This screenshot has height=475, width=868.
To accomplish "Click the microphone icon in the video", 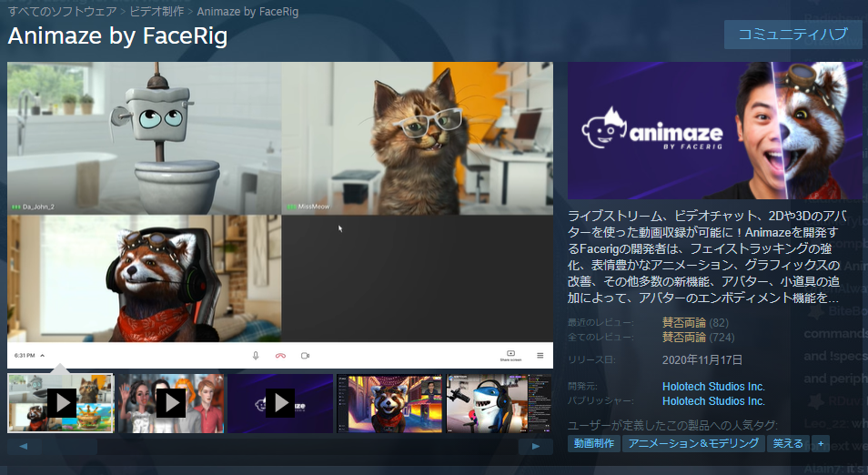I will (255, 356).
